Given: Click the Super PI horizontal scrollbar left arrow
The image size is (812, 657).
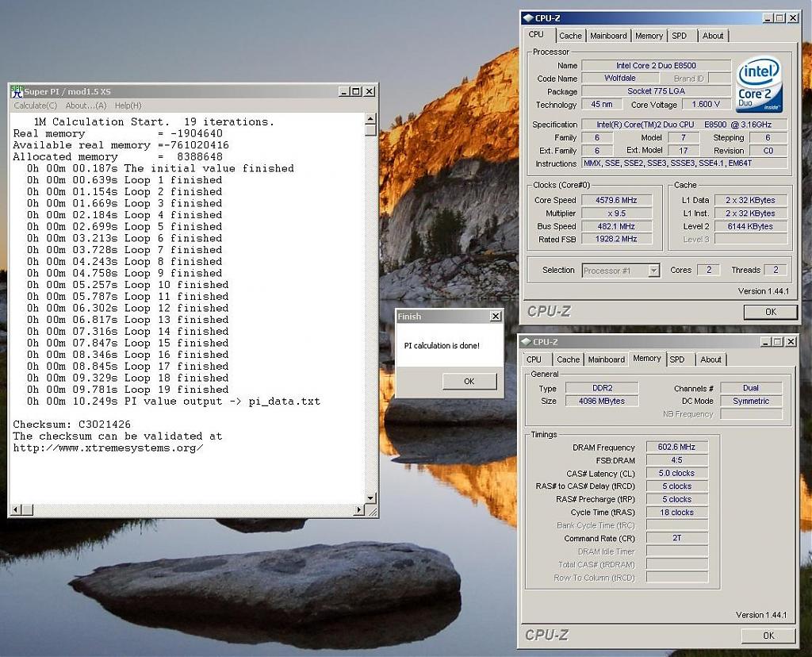Looking at the screenshot, I should click(15, 510).
